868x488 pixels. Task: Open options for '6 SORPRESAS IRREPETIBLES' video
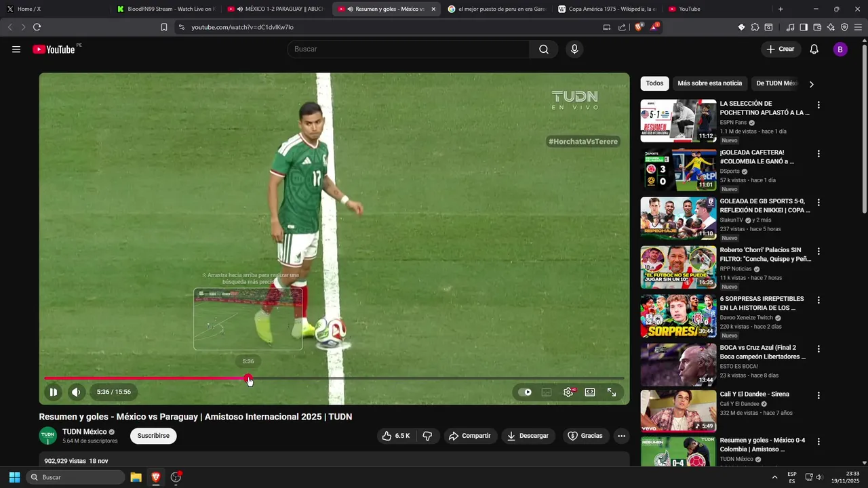[x=818, y=300]
